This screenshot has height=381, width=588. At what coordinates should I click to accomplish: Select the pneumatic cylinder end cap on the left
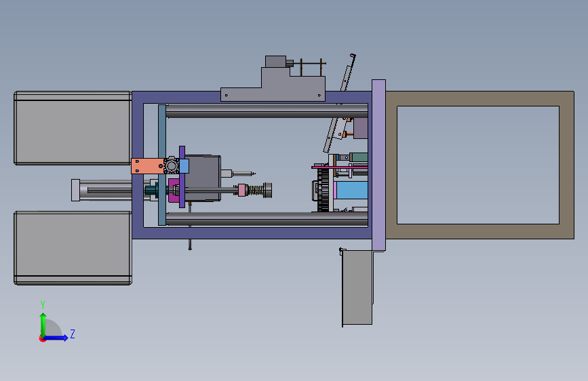[x=75, y=190]
